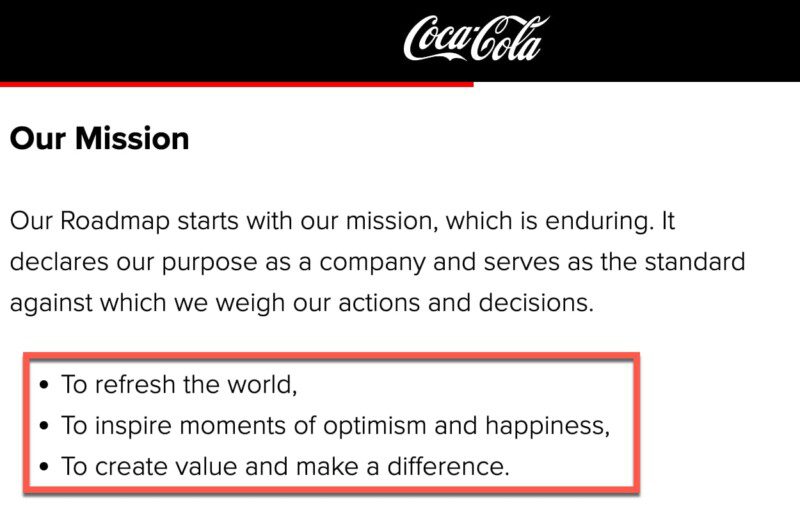
Task: Click "To inspire moments of optimism and happiness,"
Action: click(335, 425)
